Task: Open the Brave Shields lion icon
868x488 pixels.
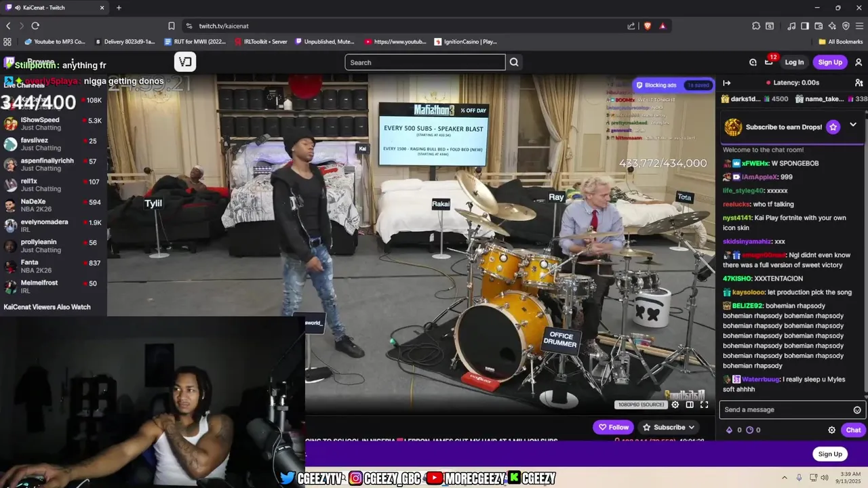Action: pyautogui.click(x=648, y=26)
